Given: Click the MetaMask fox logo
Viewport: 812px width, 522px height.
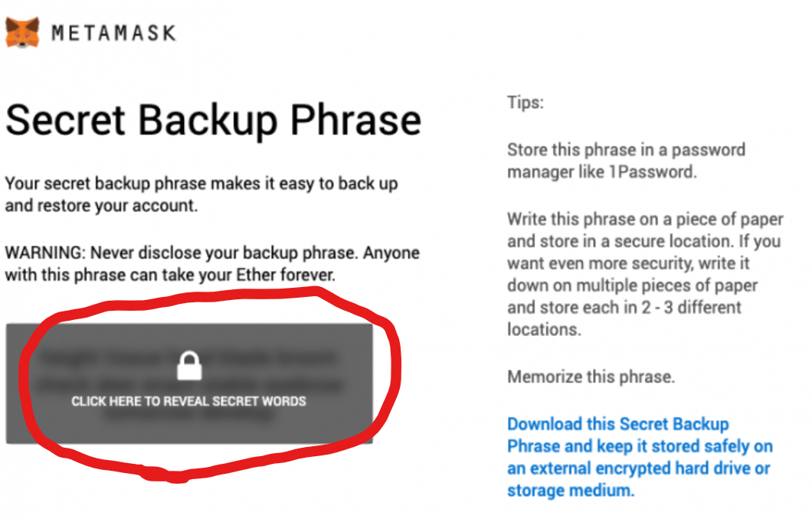Looking at the screenshot, I should tap(22, 33).
